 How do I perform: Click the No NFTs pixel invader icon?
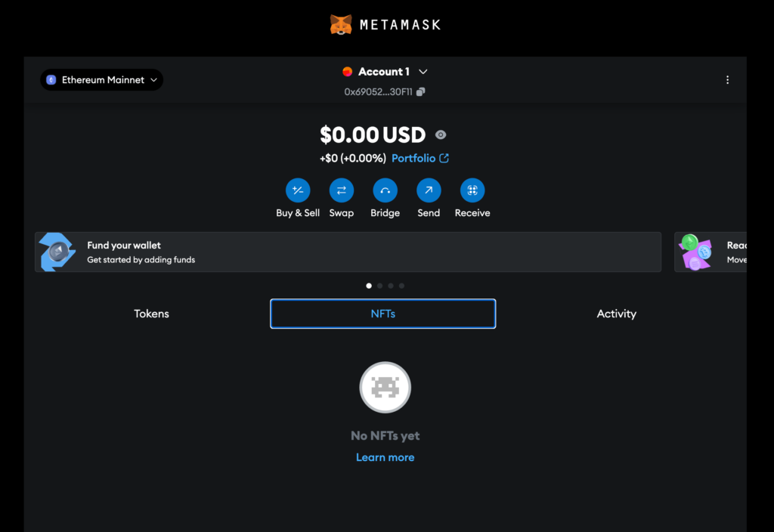click(x=385, y=388)
